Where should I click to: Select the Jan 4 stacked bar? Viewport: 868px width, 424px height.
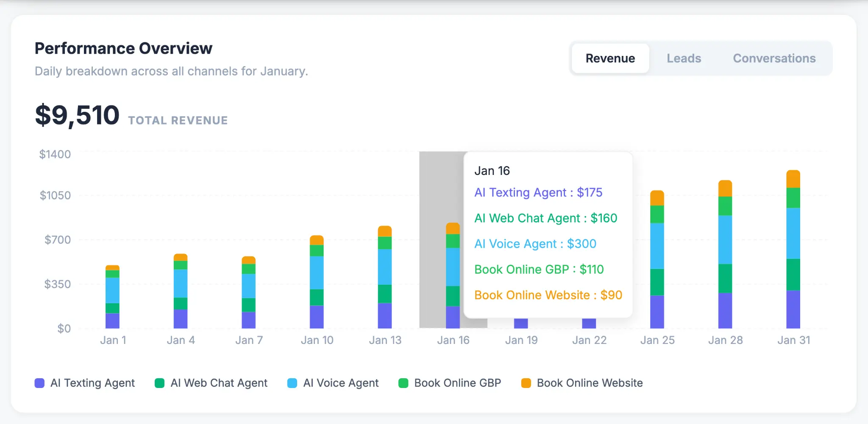tap(181, 291)
